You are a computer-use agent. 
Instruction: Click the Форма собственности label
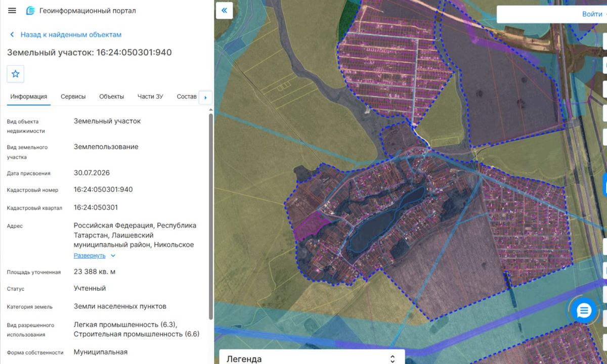pos(35,353)
